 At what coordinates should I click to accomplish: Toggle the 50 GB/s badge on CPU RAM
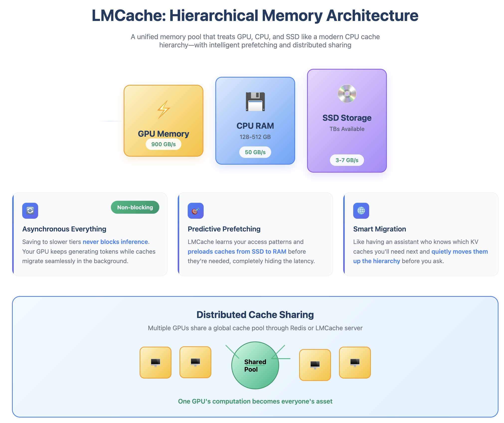[255, 152]
